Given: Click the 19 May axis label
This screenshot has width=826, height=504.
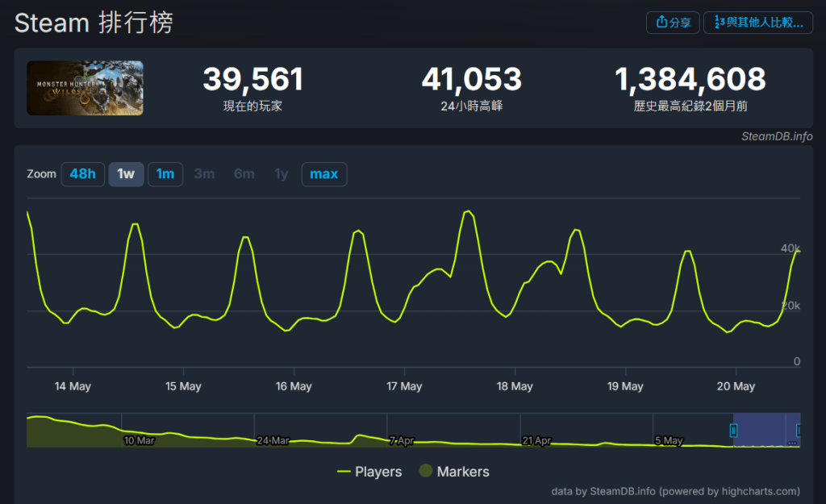Looking at the screenshot, I should 625,386.
